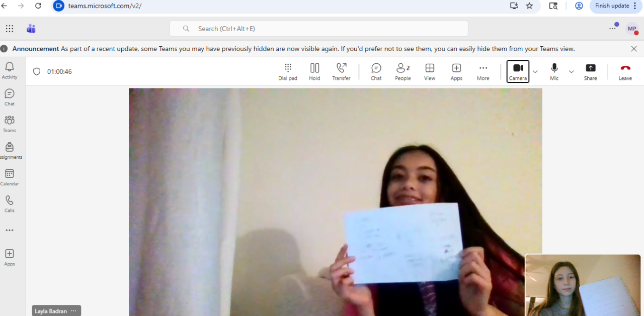The width and height of the screenshot is (644, 316).
Task: Open Settings and more ellipsis
Action: click(x=613, y=28)
